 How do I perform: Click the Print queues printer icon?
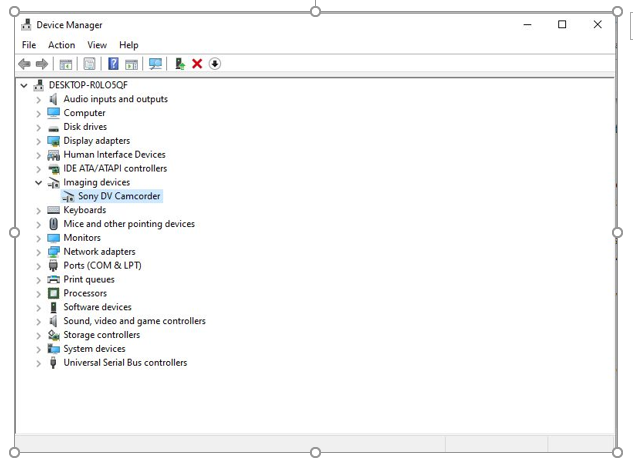pyautogui.click(x=53, y=279)
